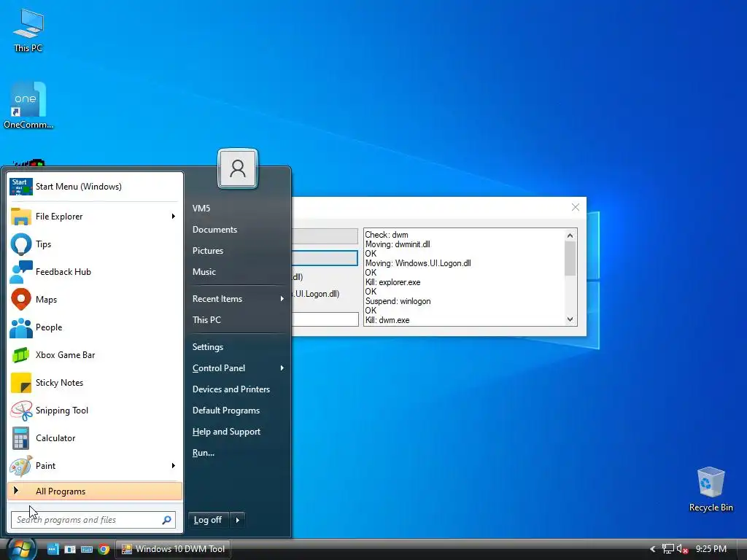This screenshot has height=560, width=747.
Task: Open OneCommander desktop shortcut
Action: tap(28, 105)
